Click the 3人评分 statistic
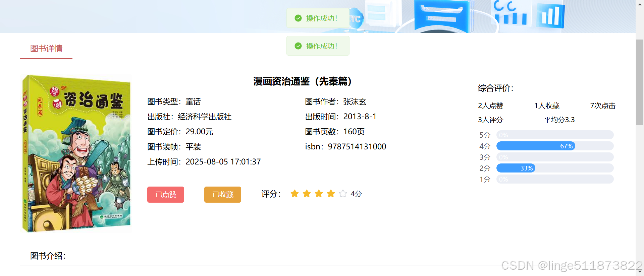The height and width of the screenshot is (276, 644). point(491,120)
